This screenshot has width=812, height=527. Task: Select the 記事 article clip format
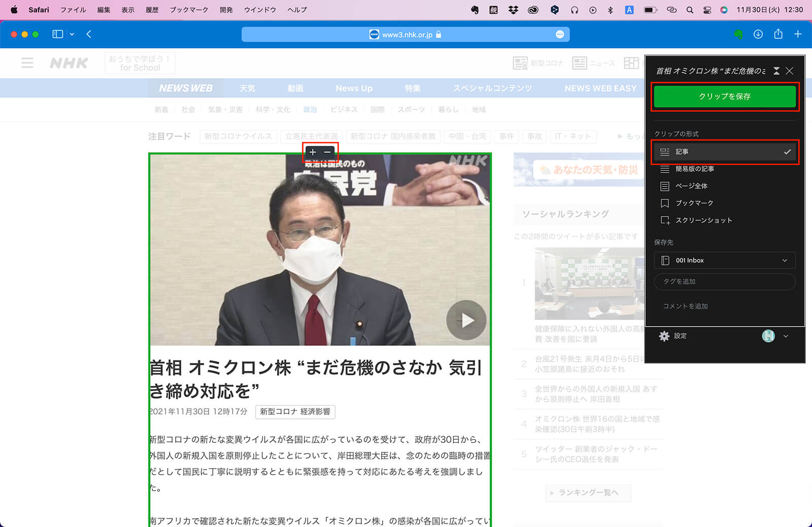[725, 152]
